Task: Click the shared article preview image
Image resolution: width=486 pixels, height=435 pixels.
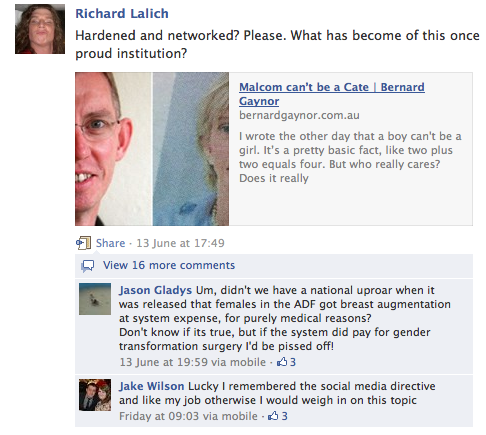Action: pos(152,149)
